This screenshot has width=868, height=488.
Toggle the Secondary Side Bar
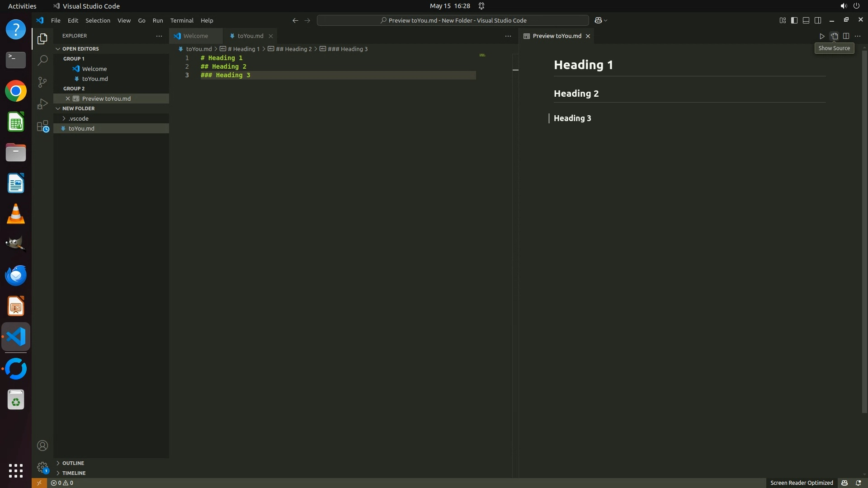coord(818,20)
